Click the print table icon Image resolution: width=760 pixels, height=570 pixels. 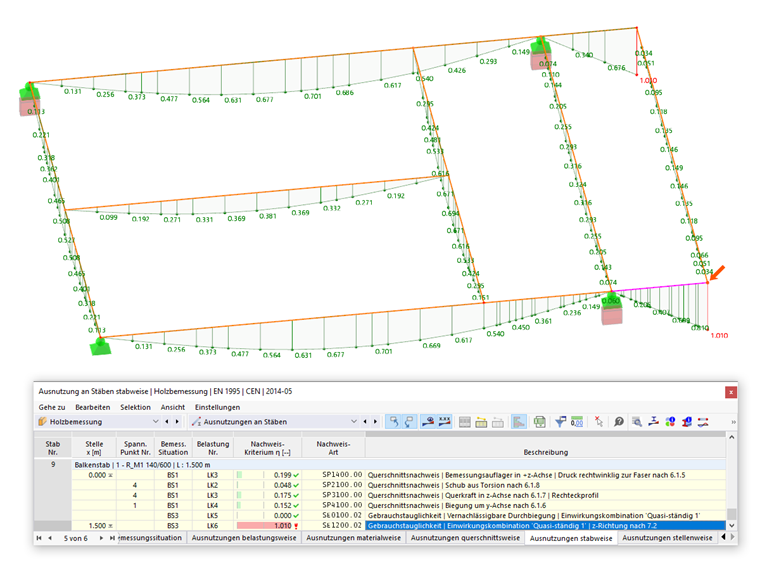pos(539,422)
